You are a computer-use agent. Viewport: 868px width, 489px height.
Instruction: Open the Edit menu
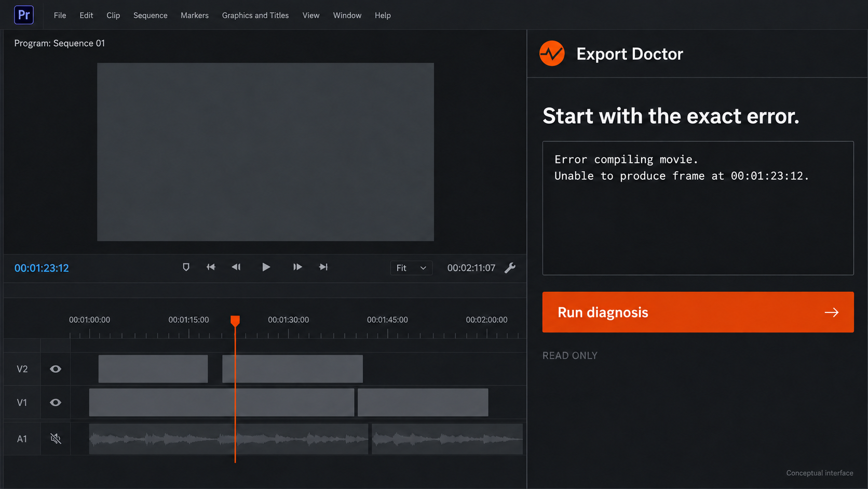point(86,16)
